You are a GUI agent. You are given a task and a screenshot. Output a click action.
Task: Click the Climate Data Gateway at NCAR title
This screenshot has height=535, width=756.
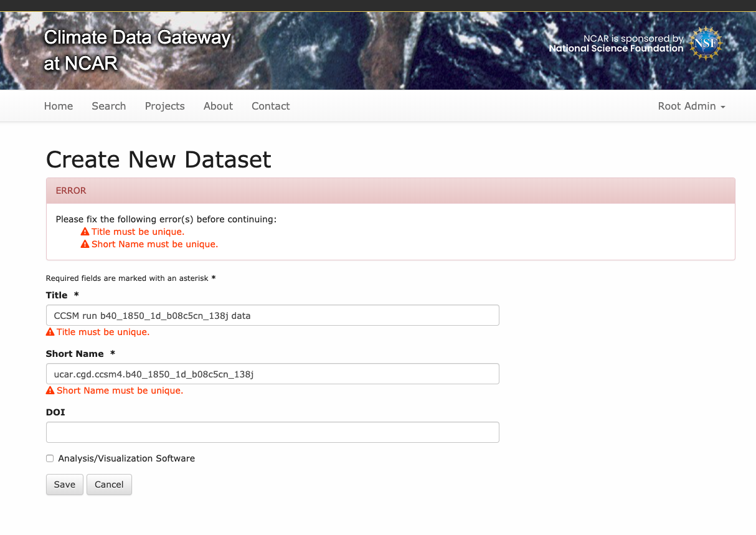(137, 50)
